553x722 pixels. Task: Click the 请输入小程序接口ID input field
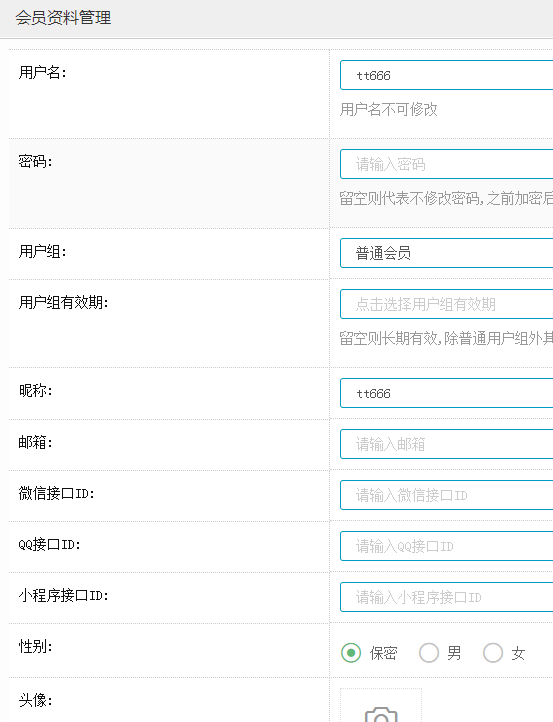446,597
